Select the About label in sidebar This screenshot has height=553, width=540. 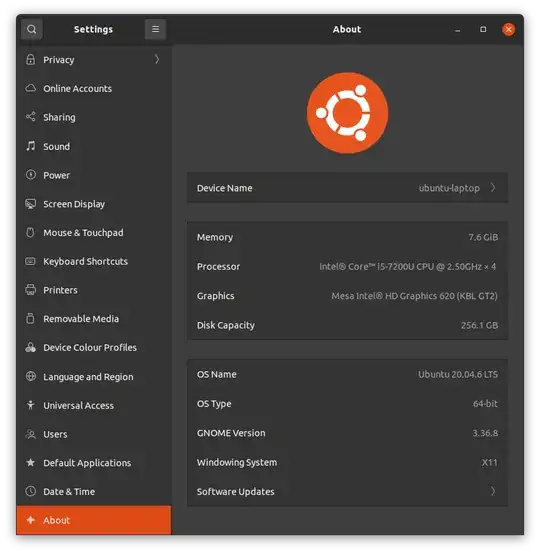[x=56, y=520]
